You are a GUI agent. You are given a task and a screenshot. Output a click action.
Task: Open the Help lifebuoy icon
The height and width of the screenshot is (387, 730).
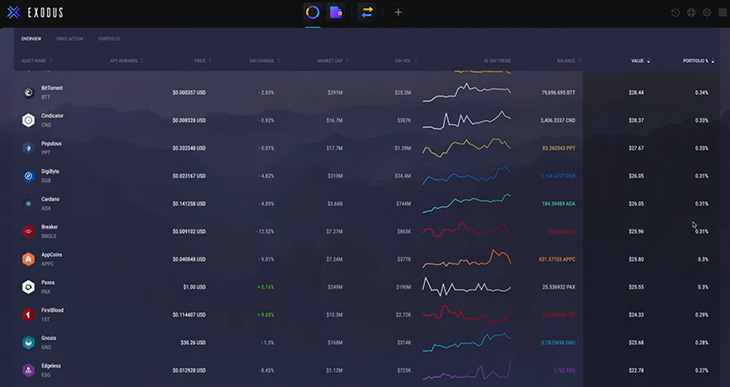coord(691,13)
